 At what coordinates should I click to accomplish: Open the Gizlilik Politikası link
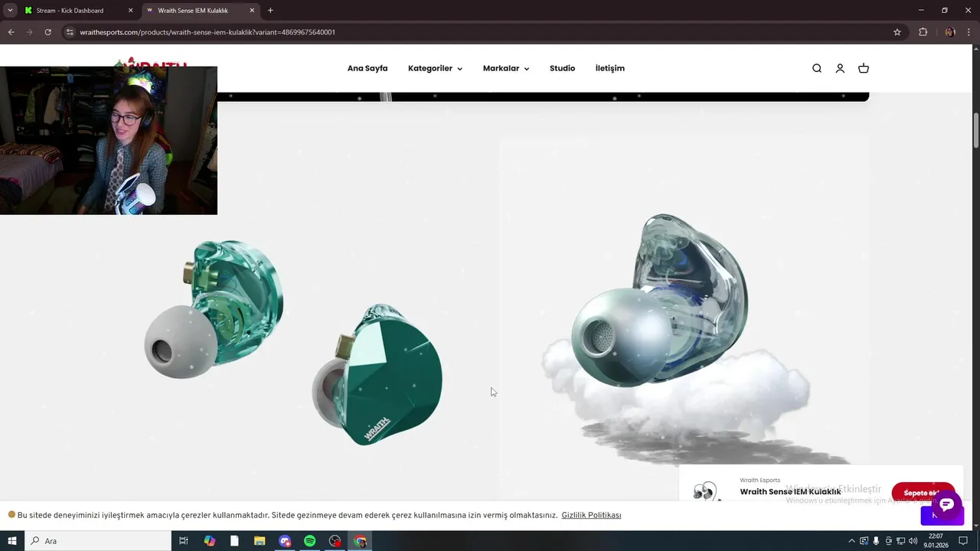click(591, 515)
